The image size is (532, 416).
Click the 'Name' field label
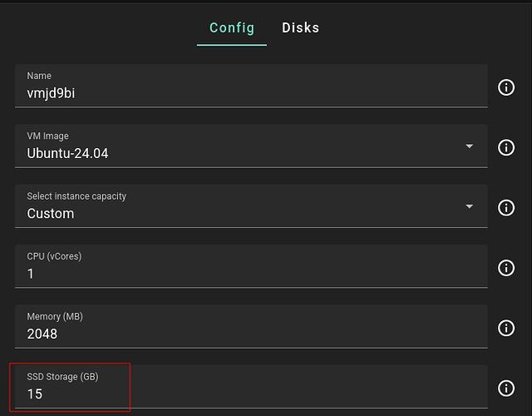[x=39, y=76]
